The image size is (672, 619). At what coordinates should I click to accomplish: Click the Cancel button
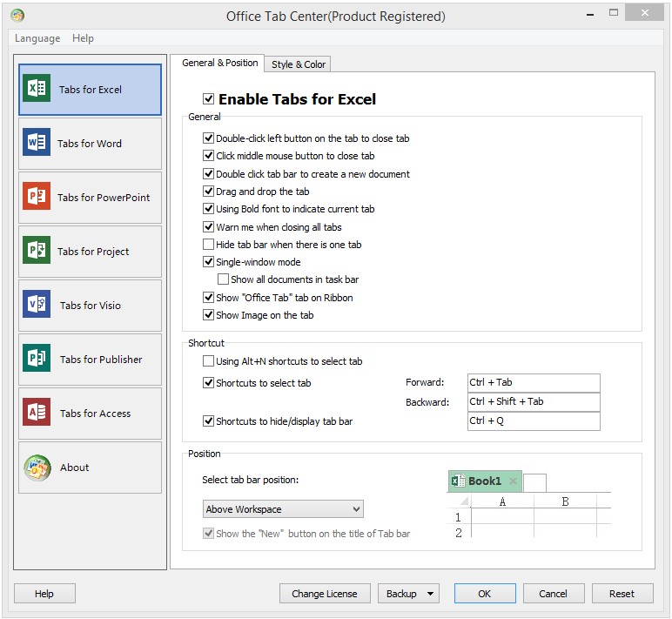click(554, 594)
